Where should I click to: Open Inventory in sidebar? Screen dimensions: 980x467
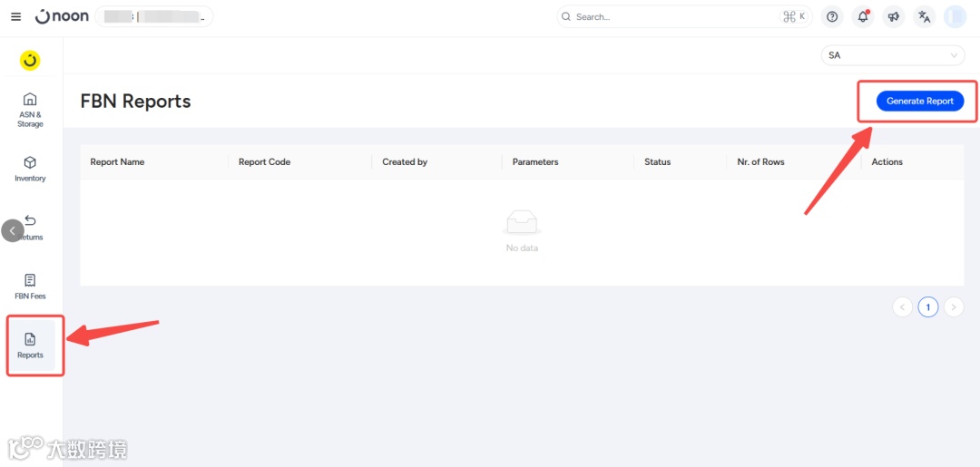point(30,170)
